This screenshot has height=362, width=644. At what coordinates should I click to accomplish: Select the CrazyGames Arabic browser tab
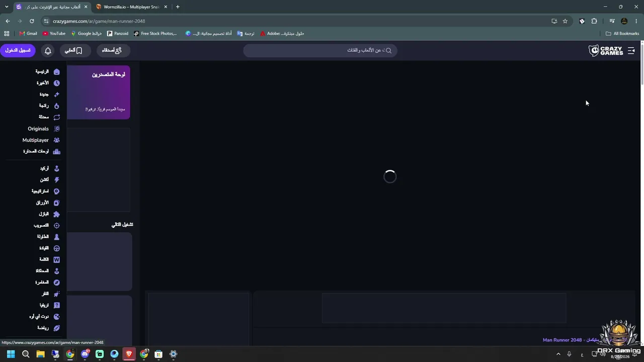tap(52, 7)
